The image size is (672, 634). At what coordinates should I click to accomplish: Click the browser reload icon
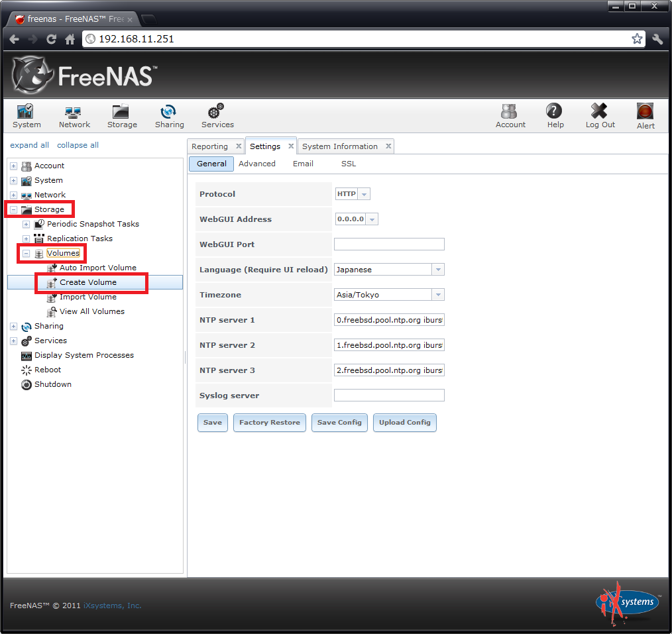tap(51, 39)
